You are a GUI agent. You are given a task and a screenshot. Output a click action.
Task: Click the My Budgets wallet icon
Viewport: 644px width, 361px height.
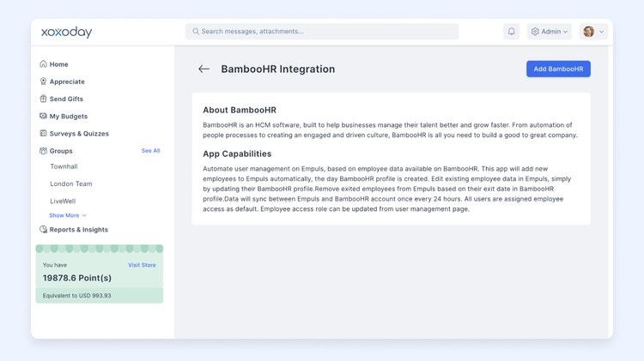[x=43, y=116]
